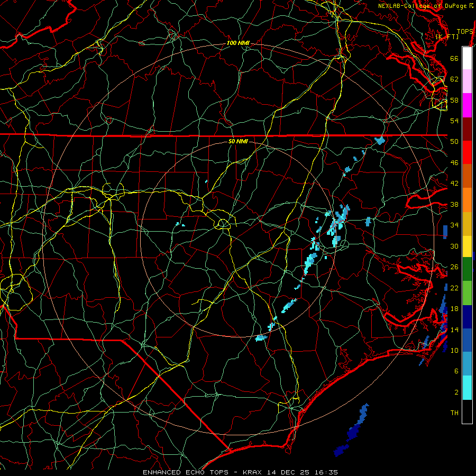Select the magenta legend swatch

pos(467,105)
